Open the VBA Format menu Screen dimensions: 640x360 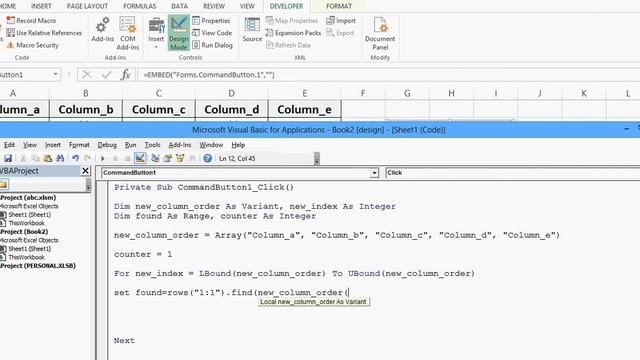pos(79,145)
